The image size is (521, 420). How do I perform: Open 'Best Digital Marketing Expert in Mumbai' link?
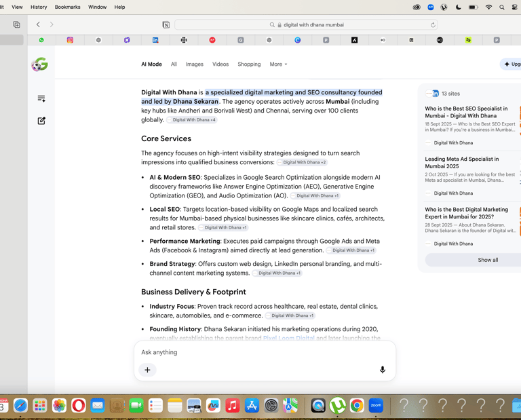467,213
